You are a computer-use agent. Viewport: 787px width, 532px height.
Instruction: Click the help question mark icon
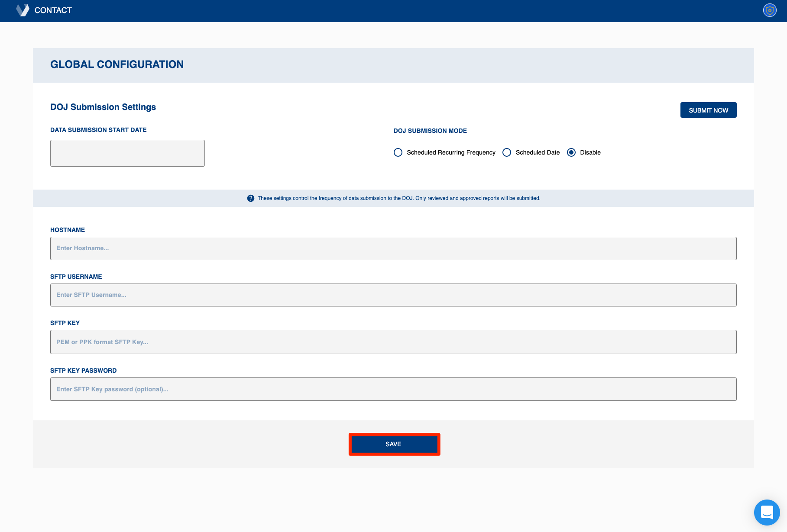coord(250,198)
